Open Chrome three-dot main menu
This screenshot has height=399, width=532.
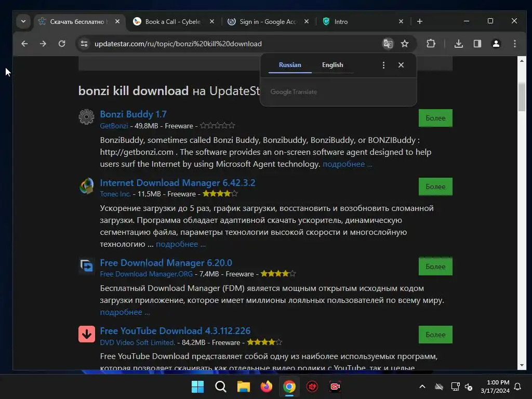pos(515,44)
